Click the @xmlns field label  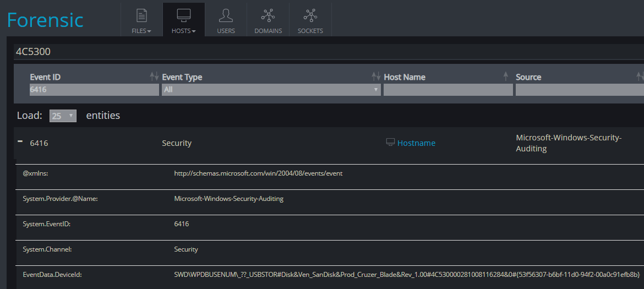coord(36,173)
